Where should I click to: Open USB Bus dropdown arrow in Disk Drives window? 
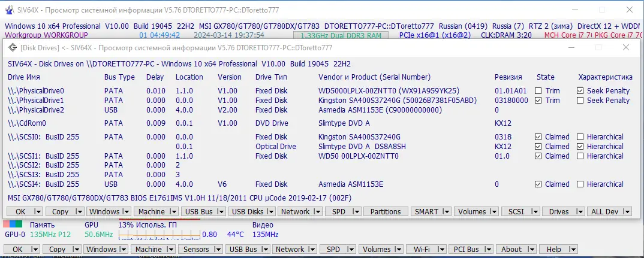pyautogui.click(x=221, y=212)
